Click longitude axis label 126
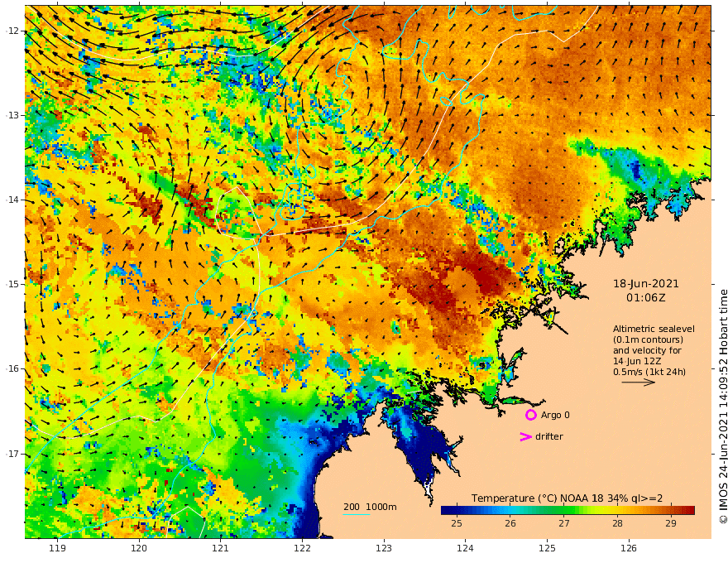728x563 pixels. click(629, 548)
